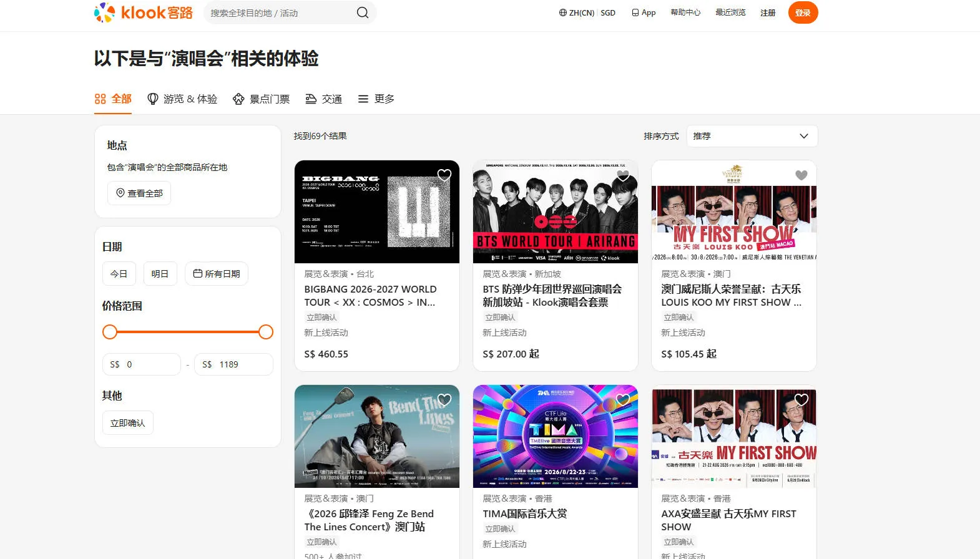Open the Feng Ze Bend The Lines thumbnail

pyautogui.click(x=377, y=437)
